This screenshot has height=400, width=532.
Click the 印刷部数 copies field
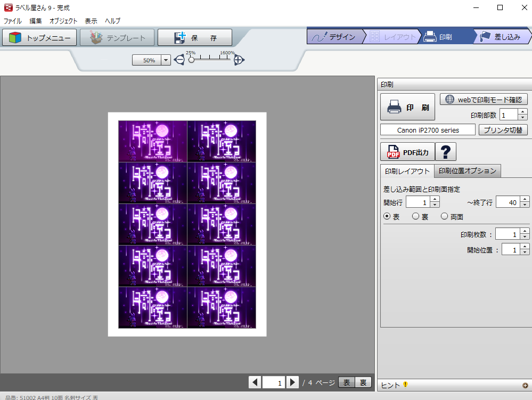tap(509, 115)
